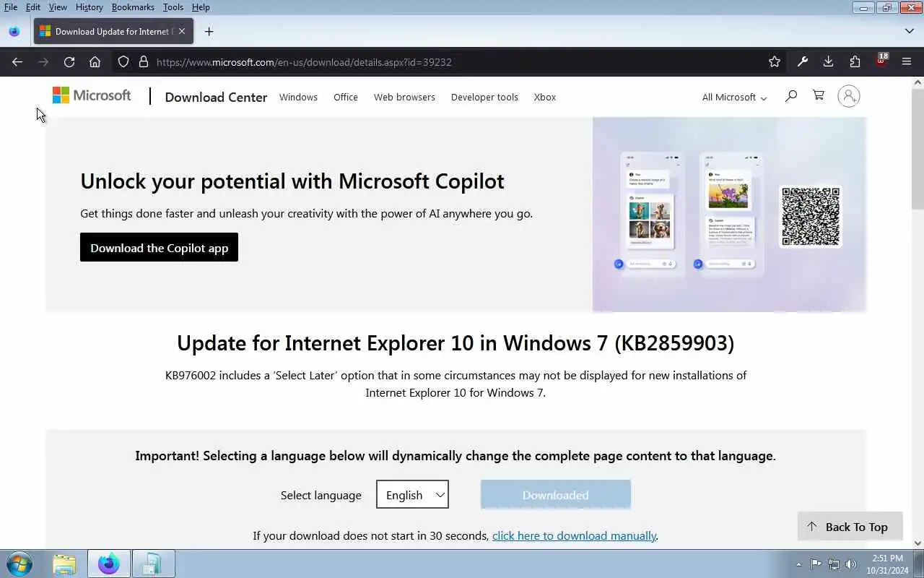The height and width of the screenshot is (578, 924).
Task: Go to the Xbox nav link
Action: point(545,97)
